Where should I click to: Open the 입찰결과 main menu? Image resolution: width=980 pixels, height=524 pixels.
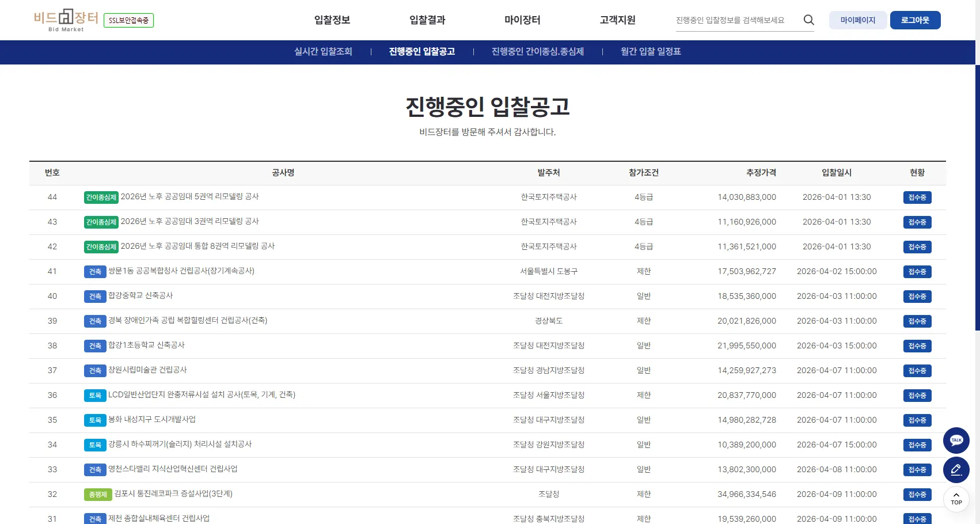pyautogui.click(x=427, y=20)
